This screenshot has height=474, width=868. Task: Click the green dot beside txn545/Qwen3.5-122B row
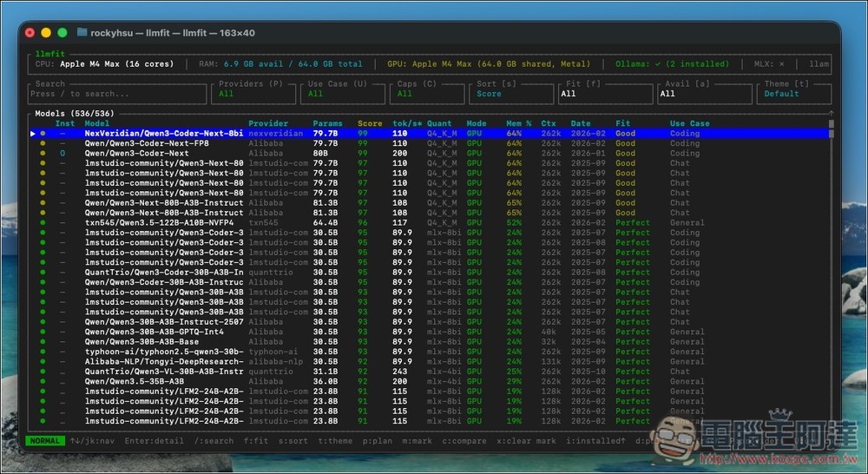click(43, 222)
